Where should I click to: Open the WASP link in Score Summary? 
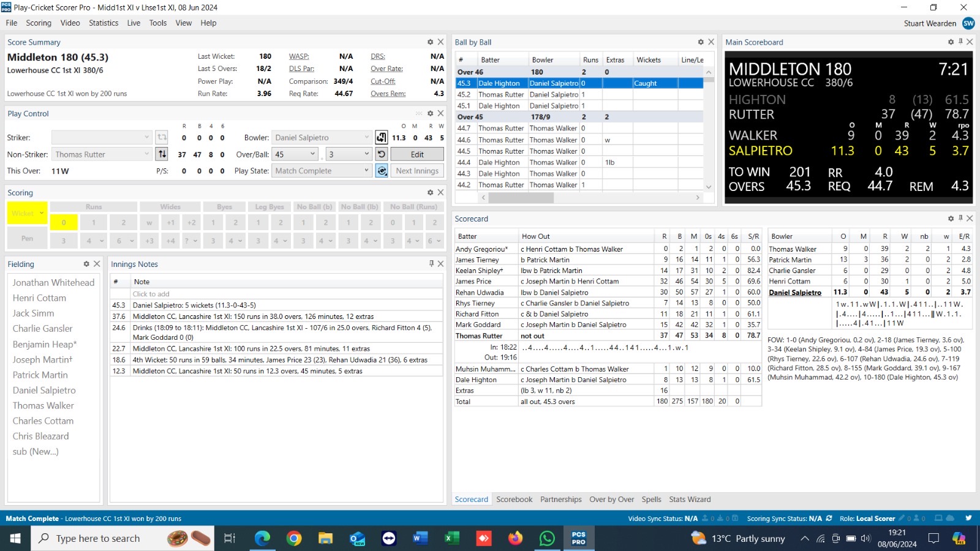tap(299, 56)
